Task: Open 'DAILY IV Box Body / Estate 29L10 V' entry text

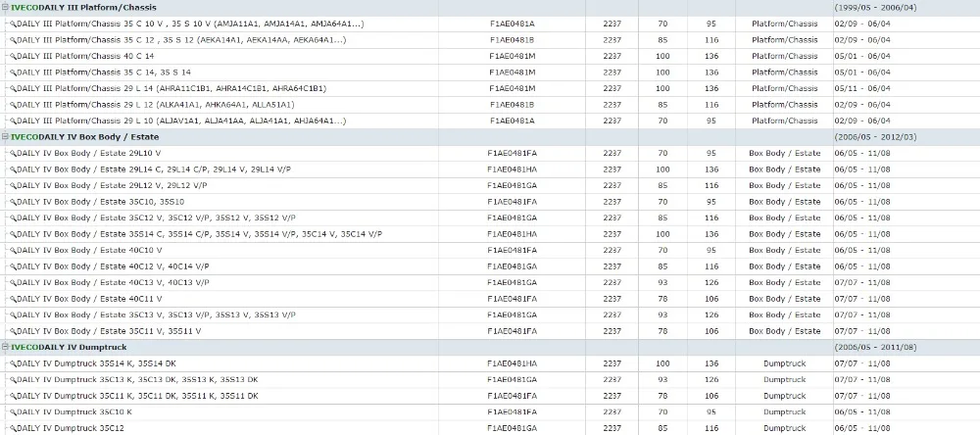Action: [89, 153]
